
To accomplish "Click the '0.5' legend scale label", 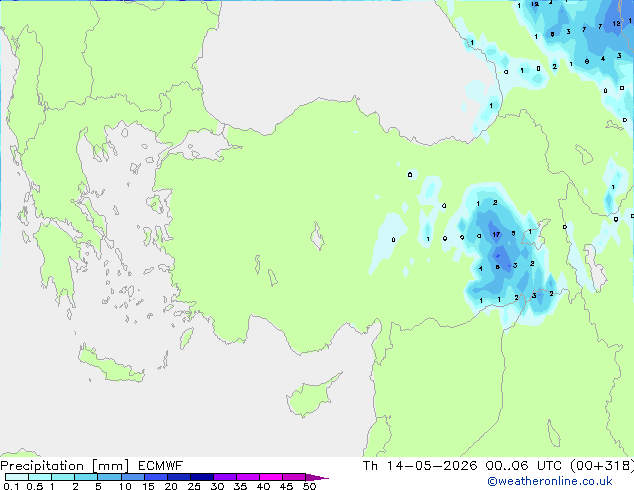I will tap(35, 486).
